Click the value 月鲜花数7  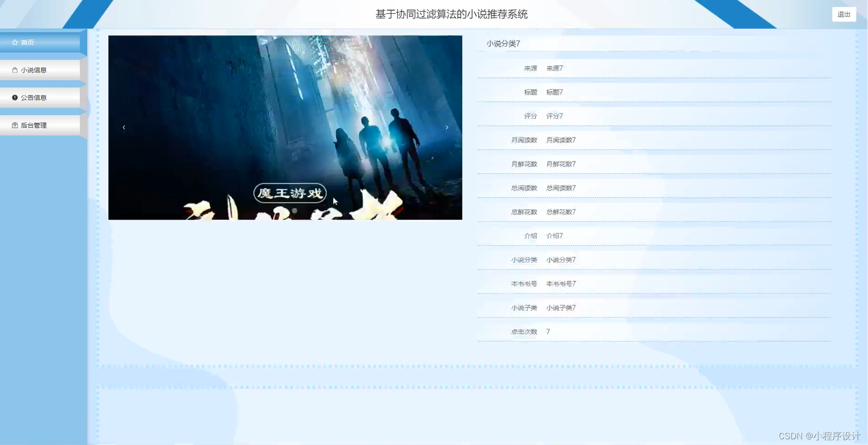pyautogui.click(x=561, y=164)
